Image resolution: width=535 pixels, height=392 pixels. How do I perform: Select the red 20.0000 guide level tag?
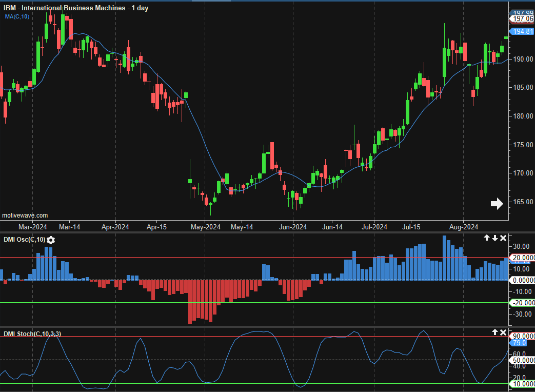(x=522, y=258)
